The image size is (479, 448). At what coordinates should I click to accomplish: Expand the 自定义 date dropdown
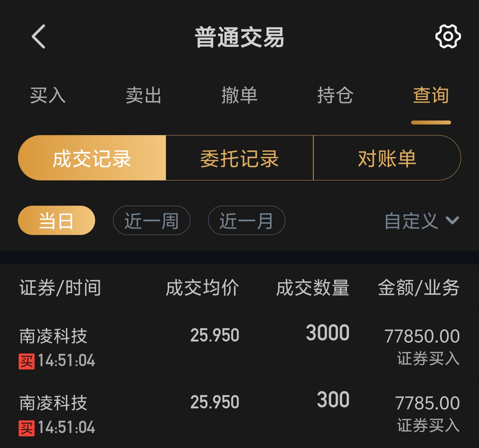pyautogui.click(x=422, y=221)
